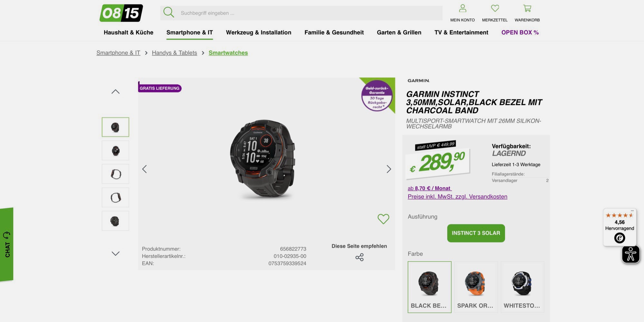The width and height of the screenshot is (644, 322).
Task: Show previous product image with left arrow
Action: tap(145, 169)
